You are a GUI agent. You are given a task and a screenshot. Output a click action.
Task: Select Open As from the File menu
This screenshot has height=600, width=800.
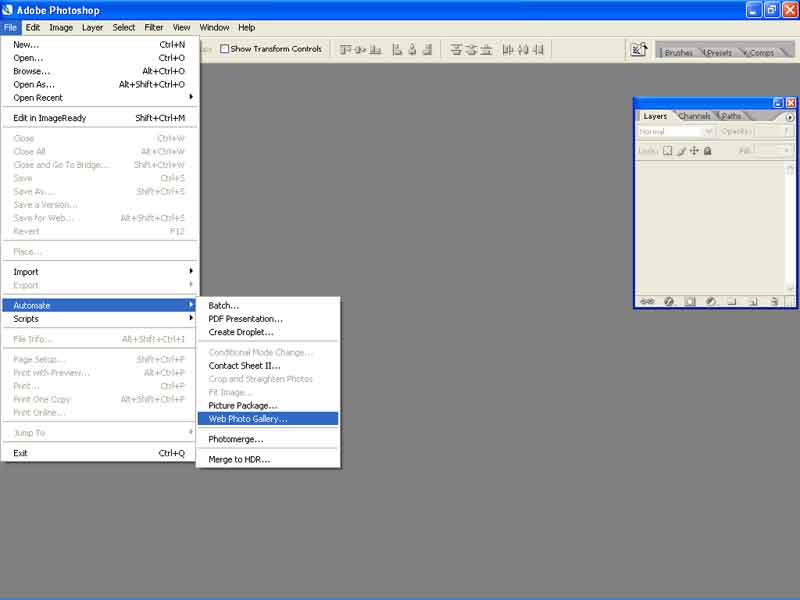click(99, 84)
